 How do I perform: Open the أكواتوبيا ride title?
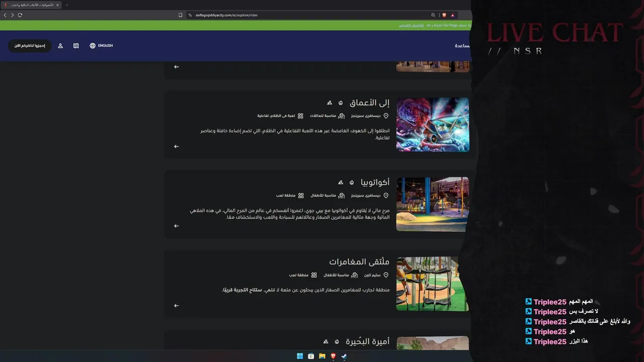click(x=375, y=182)
